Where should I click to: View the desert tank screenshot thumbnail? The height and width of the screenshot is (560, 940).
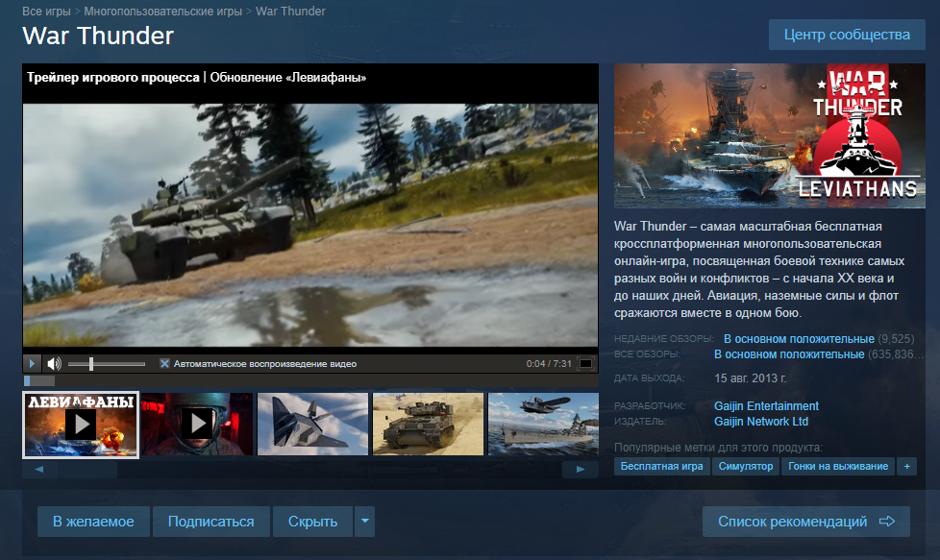click(428, 424)
